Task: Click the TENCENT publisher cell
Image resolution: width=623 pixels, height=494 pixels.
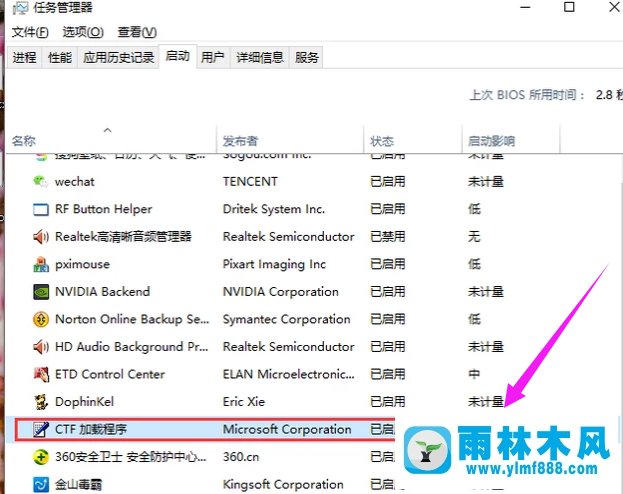Action: point(250,182)
